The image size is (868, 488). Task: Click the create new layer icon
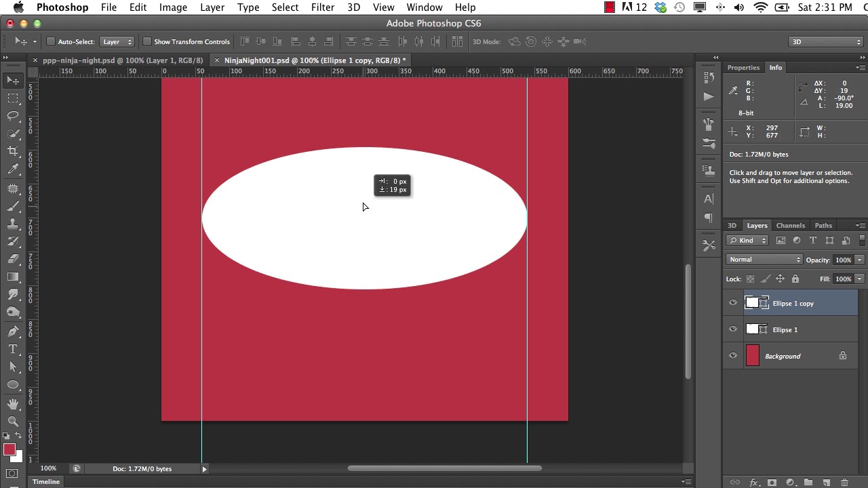click(x=826, y=483)
